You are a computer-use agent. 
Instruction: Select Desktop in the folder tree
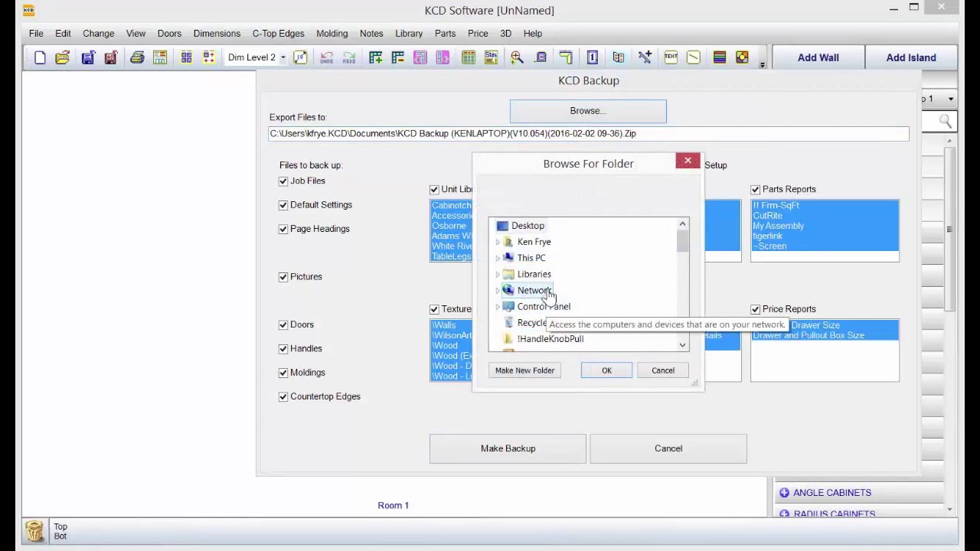(x=528, y=226)
